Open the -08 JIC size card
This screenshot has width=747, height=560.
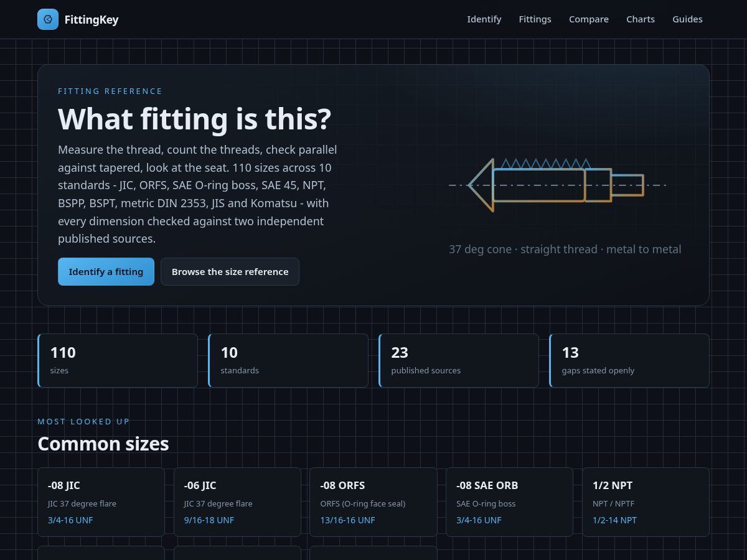tap(101, 502)
